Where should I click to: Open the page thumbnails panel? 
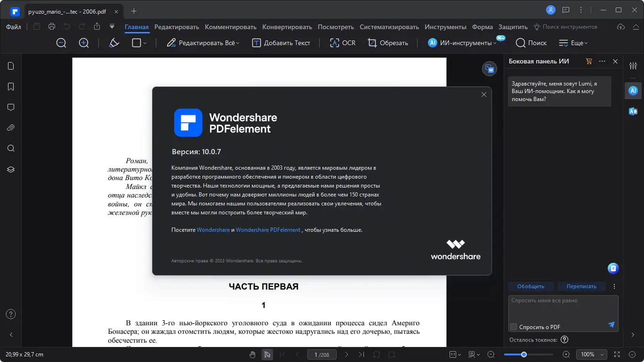click(x=10, y=66)
